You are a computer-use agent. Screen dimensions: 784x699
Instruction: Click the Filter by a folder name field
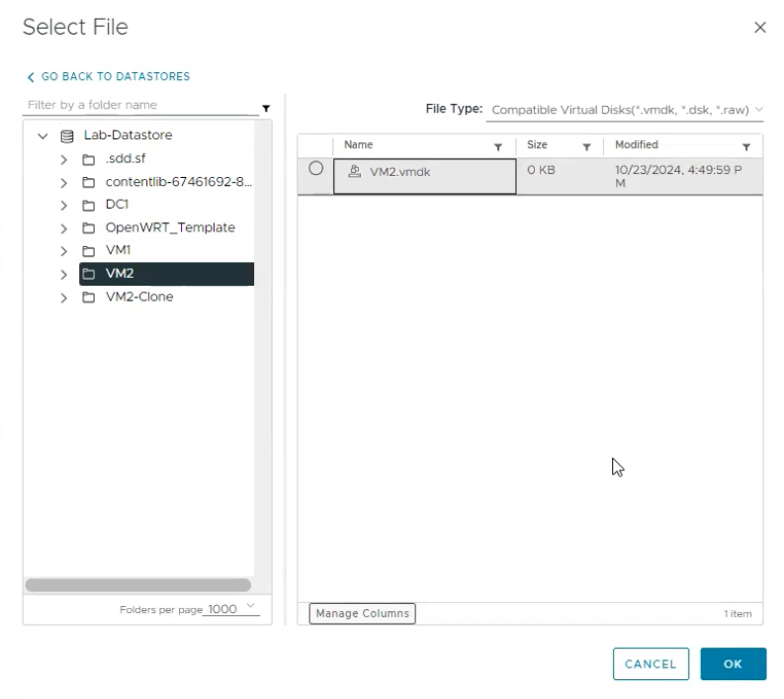click(x=138, y=105)
